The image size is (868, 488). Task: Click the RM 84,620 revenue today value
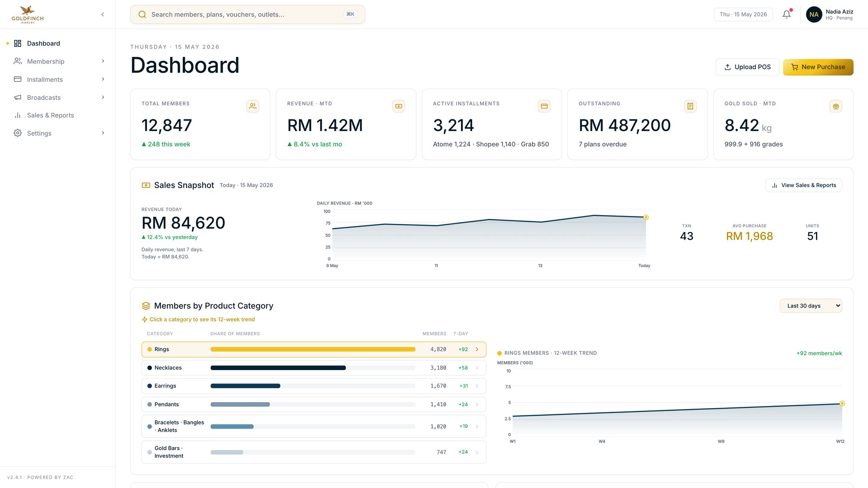pos(183,223)
